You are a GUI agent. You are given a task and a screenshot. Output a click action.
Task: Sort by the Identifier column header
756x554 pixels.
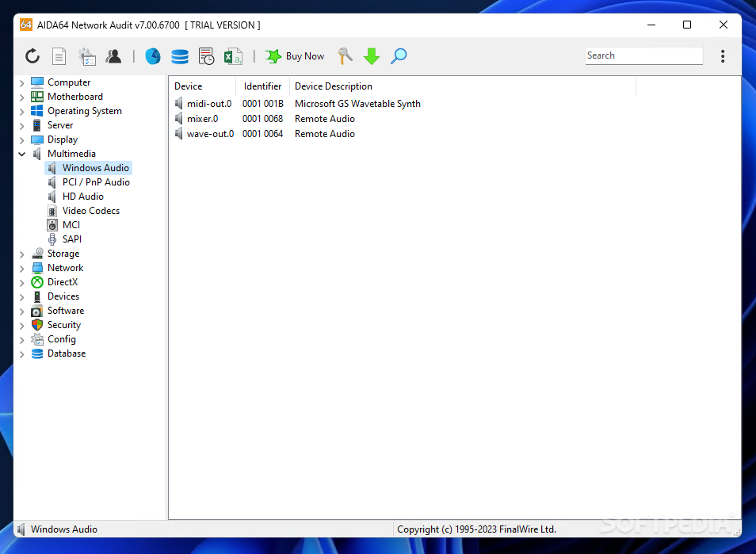(263, 86)
